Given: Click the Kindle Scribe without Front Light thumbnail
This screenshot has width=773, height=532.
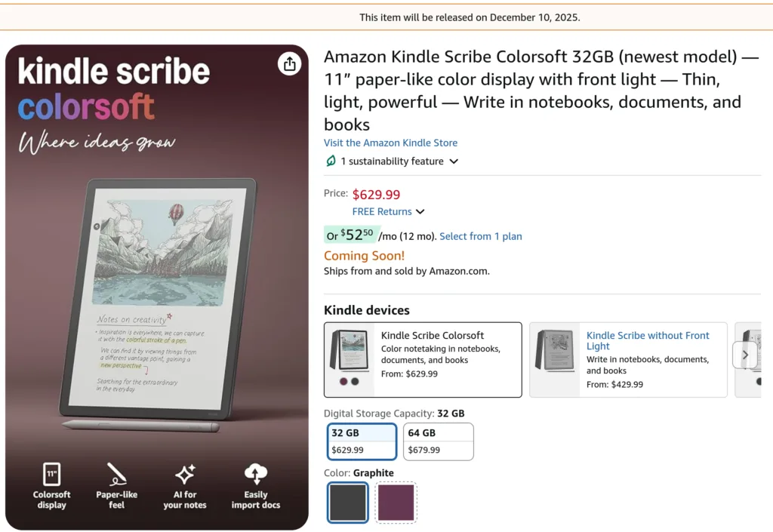Looking at the screenshot, I should [555, 355].
